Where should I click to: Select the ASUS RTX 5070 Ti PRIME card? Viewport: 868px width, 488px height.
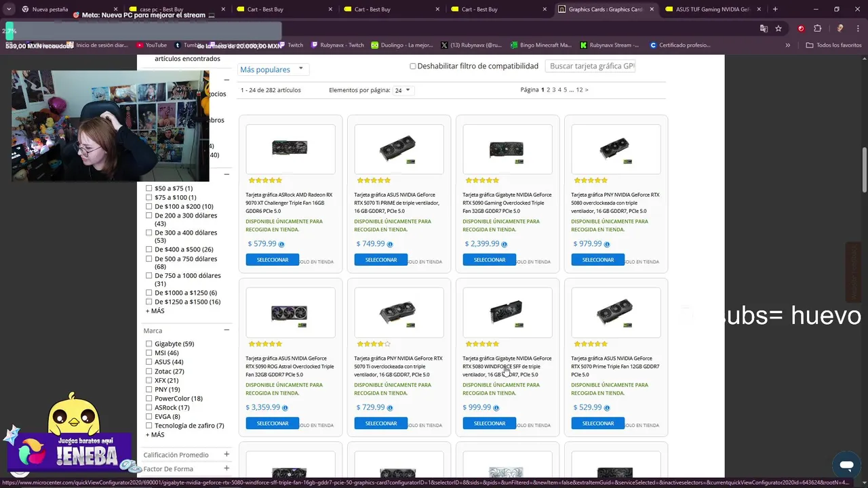click(x=381, y=260)
